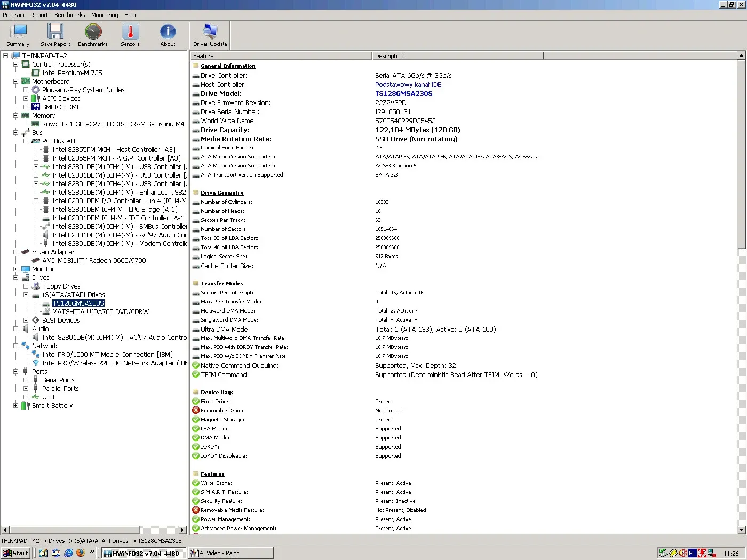
Task: Select Intel 82801DBM IDE Controller node
Action: pos(119,218)
